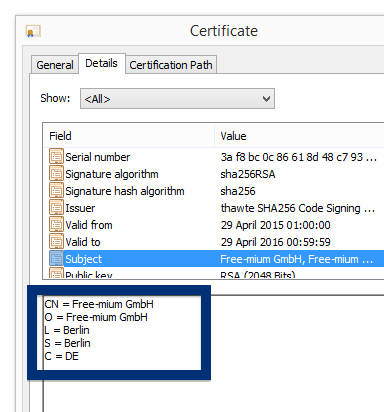
Task: Click CN = Free-mium GmbH line
Action: (99, 304)
